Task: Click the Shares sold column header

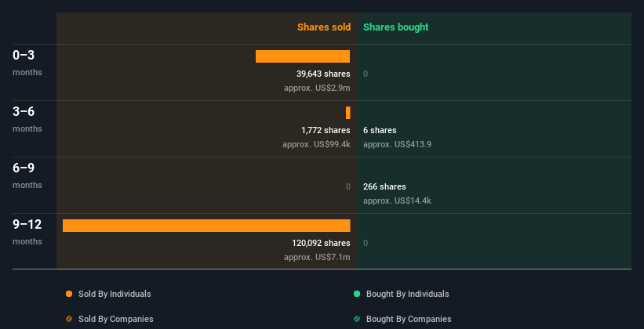Action: (324, 27)
